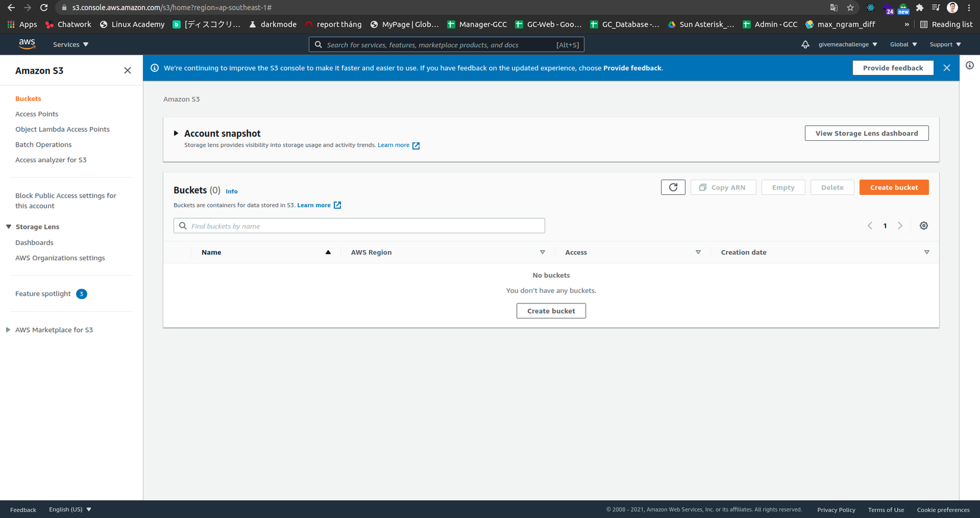
Task: Open AWS Organizations settings
Action: [60, 258]
